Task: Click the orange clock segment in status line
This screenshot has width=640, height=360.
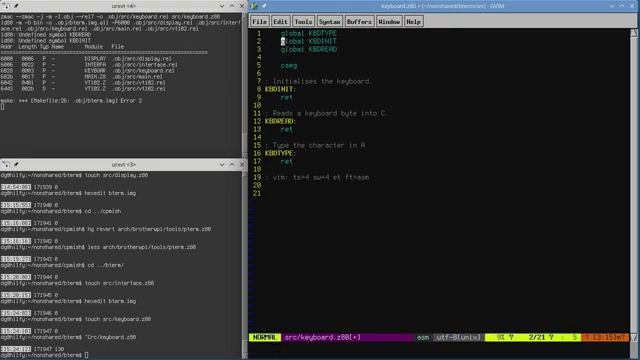Action: tap(605, 337)
